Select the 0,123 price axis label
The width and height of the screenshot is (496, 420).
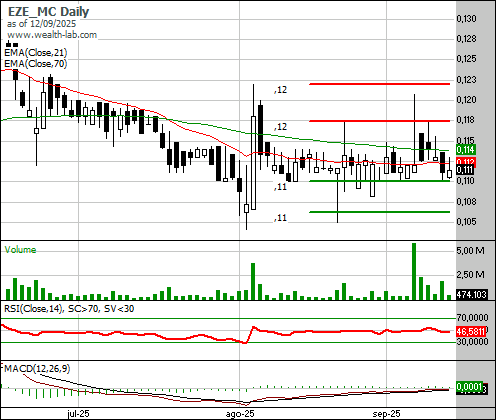467,80
